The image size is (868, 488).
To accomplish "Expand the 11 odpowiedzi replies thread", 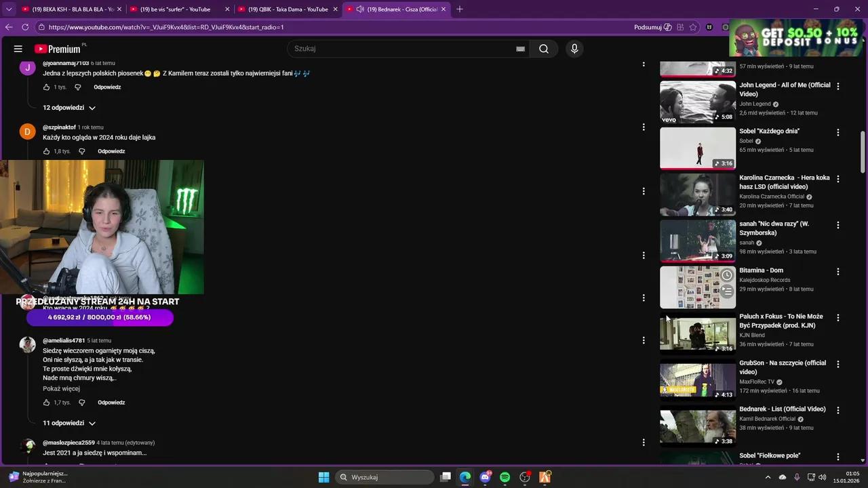I will click(x=68, y=422).
